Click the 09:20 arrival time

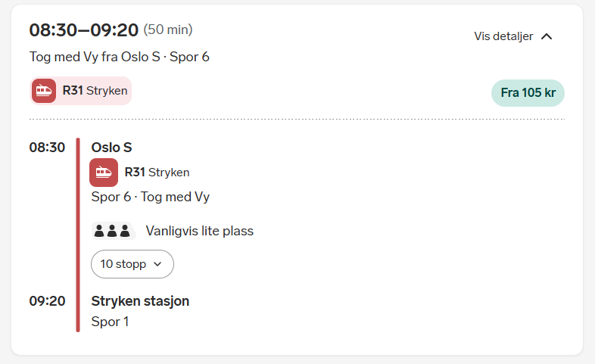click(47, 301)
